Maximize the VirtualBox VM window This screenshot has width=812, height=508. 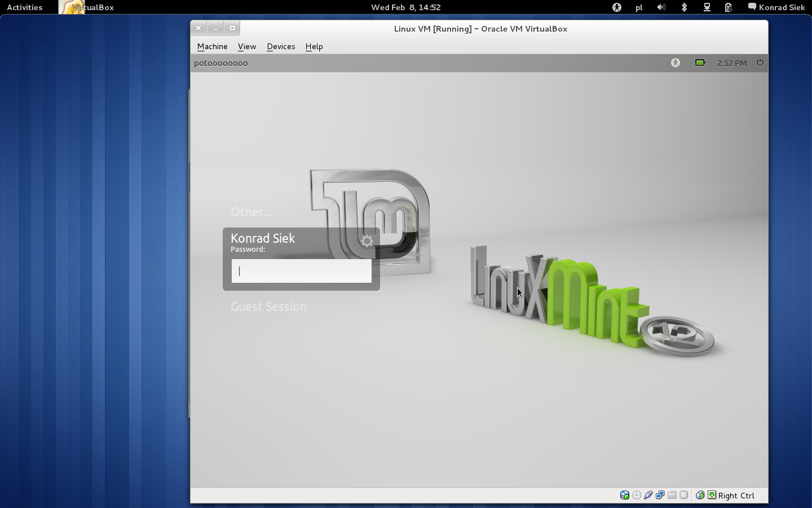pos(232,28)
